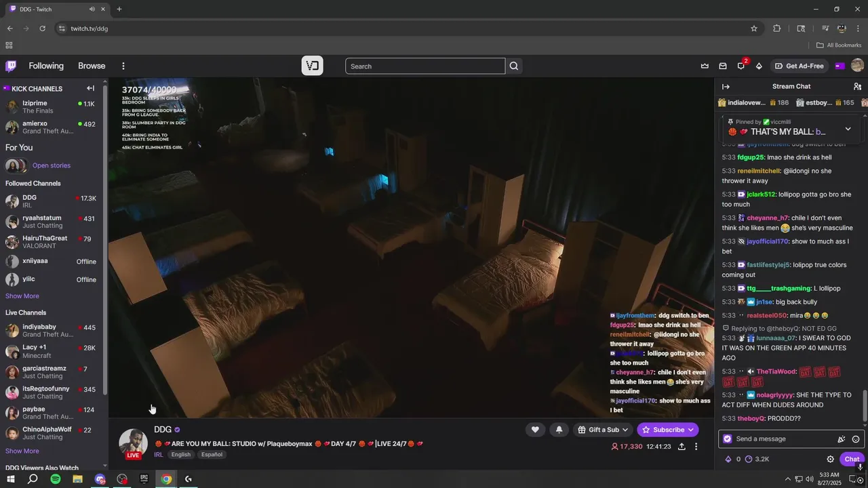The height and width of the screenshot is (488, 868).
Task: Open paybae live channel
Action: click(x=52, y=413)
